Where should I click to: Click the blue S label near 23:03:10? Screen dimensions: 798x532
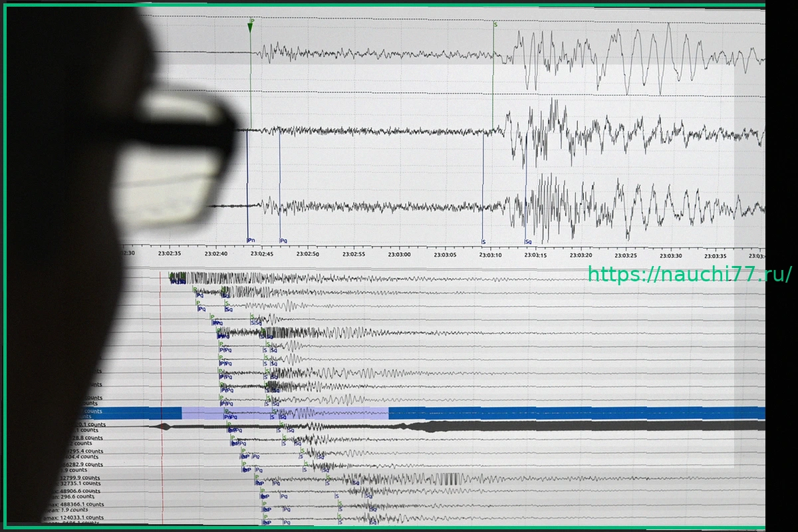483,241
